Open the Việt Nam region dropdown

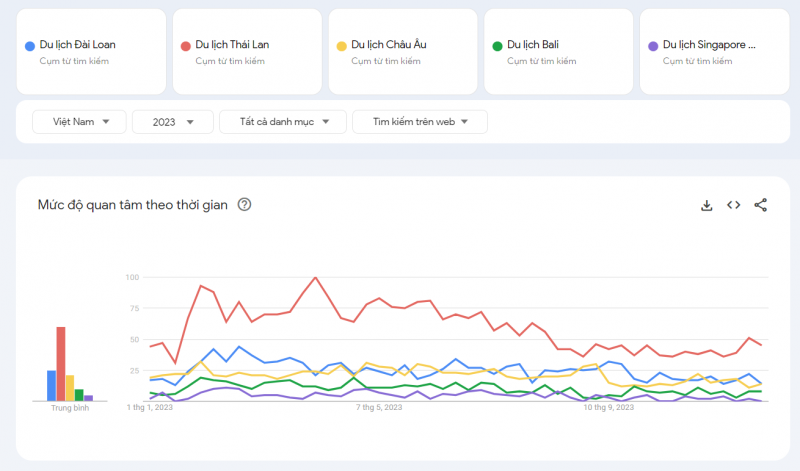(79, 121)
